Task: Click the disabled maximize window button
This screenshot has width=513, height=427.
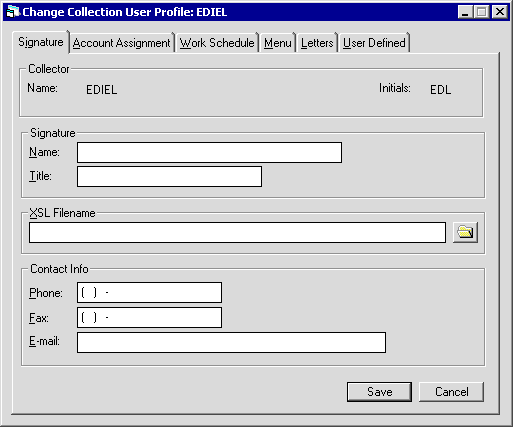Action: tap(481, 12)
